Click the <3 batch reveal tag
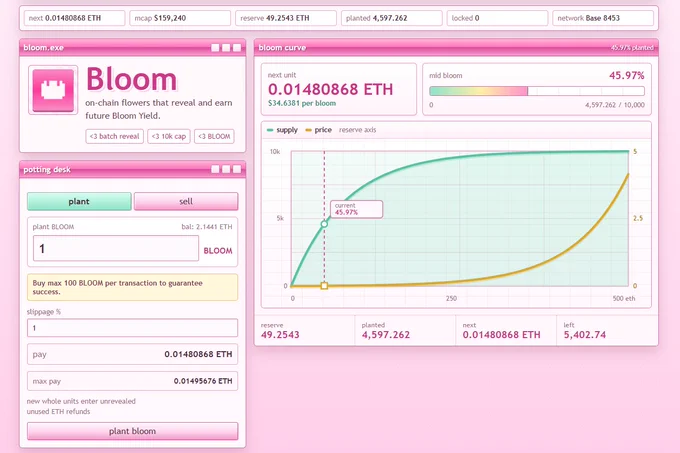Image resolution: width=680 pixels, height=453 pixels. [x=114, y=136]
